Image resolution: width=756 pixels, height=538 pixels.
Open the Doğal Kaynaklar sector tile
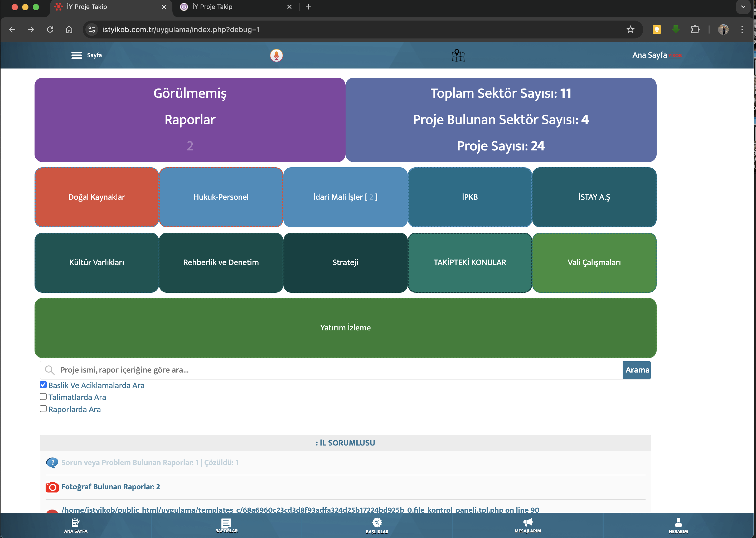click(96, 197)
